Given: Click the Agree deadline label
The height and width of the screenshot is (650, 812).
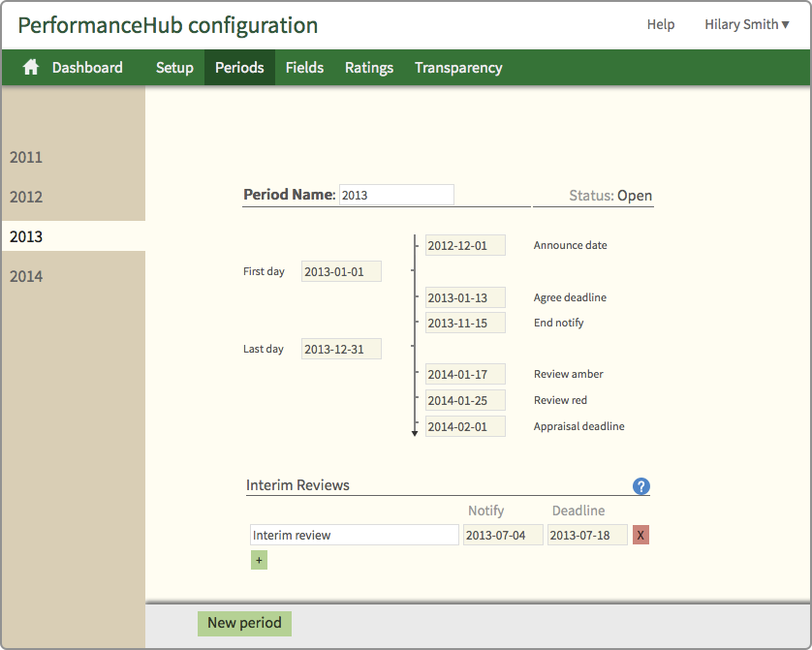Looking at the screenshot, I should point(570,297).
